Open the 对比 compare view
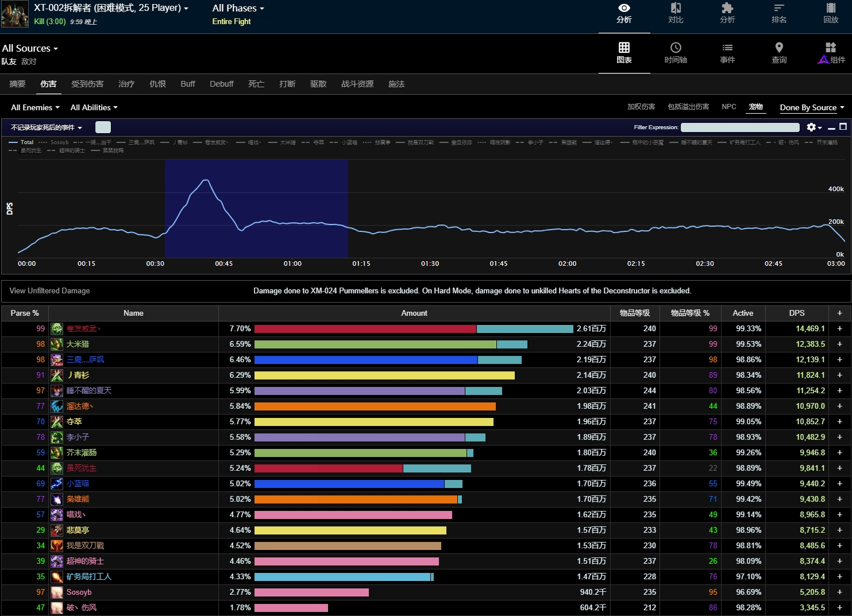 point(676,13)
